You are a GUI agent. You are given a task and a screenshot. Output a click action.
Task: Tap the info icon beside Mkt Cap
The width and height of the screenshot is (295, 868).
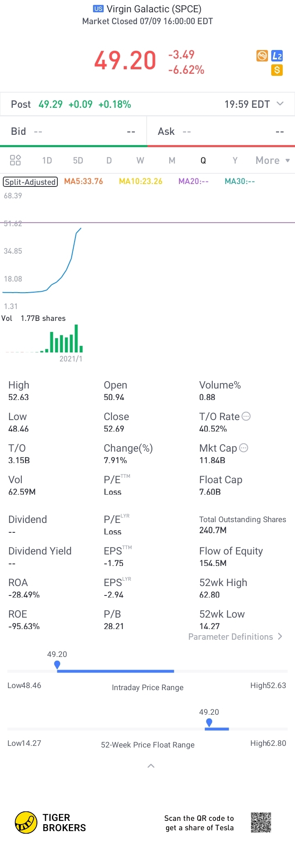[244, 448]
